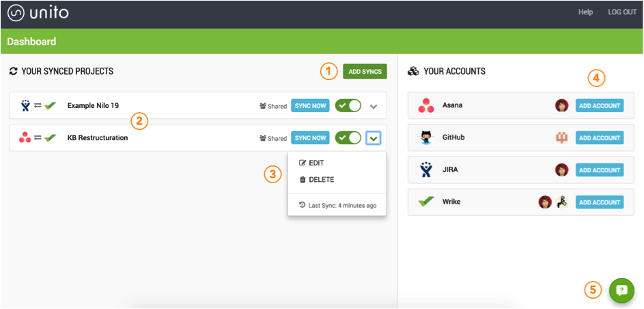
Task: Open the green help chat bubble
Action: coord(622,290)
